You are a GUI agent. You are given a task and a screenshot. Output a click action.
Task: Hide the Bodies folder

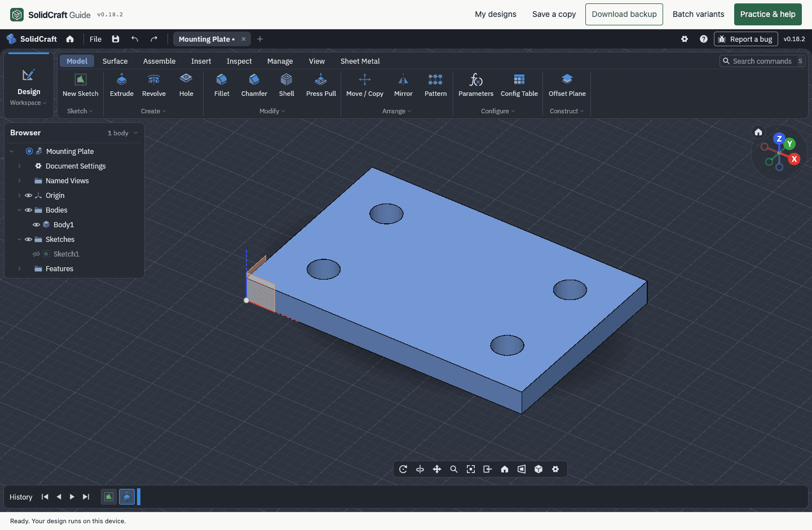point(28,210)
